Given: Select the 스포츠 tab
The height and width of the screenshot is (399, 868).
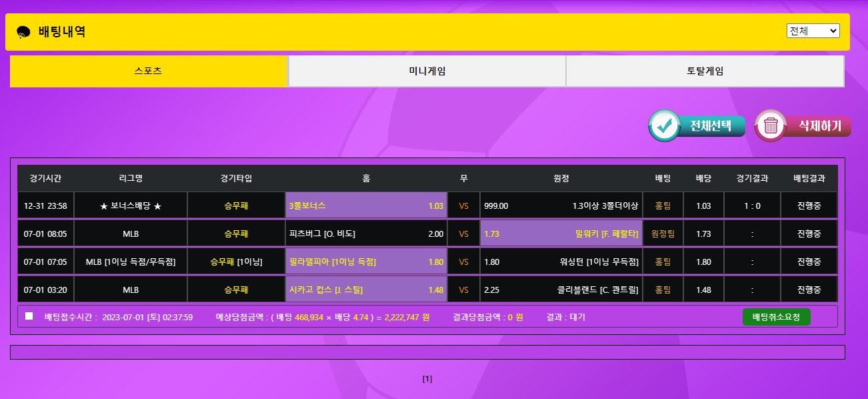Looking at the screenshot, I should point(148,71).
